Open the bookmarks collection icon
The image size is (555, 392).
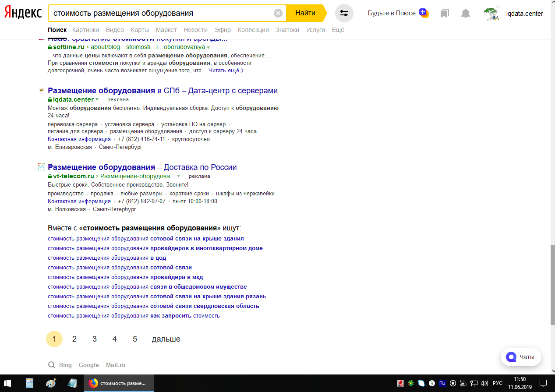point(445,14)
